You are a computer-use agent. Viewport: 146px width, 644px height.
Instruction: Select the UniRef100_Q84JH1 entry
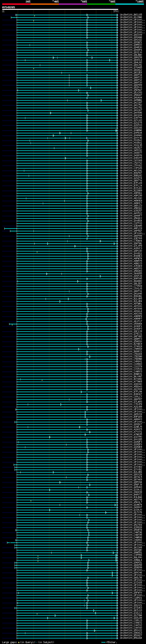coord(131,65)
